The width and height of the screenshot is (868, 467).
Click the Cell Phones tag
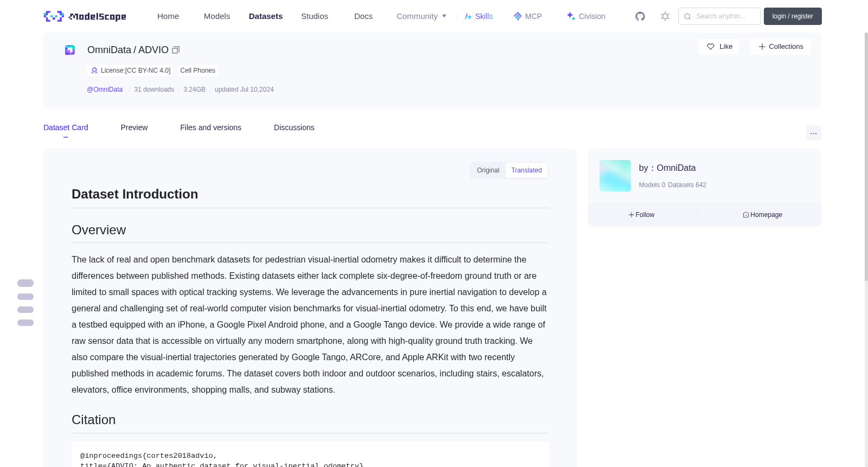pyautogui.click(x=197, y=71)
